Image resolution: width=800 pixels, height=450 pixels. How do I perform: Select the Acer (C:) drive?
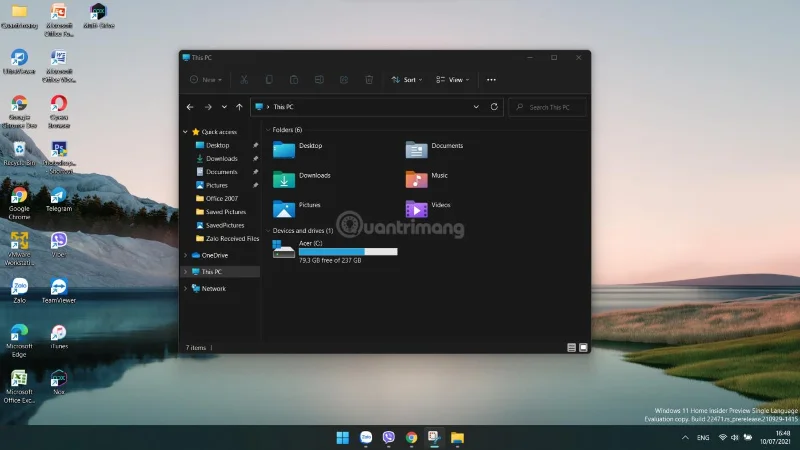[x=335, y=252]
